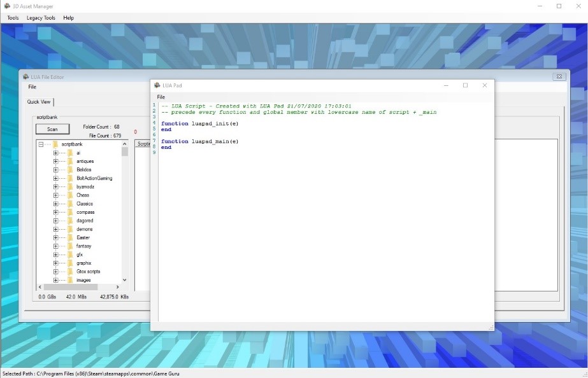The height and width of the screenshot is (378, 588).
Task: Expand the BoltActionGaming folder node
Action: coord(56,178)
